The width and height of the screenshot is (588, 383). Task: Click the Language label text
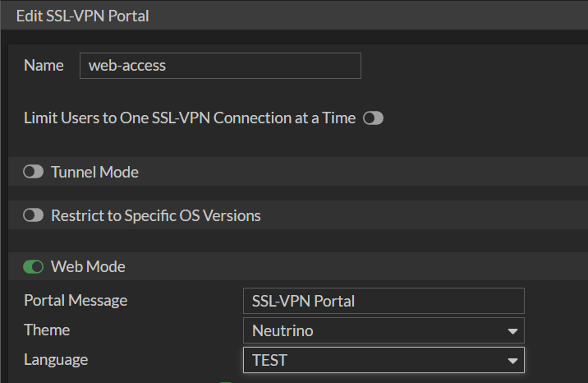coord(56,359)
